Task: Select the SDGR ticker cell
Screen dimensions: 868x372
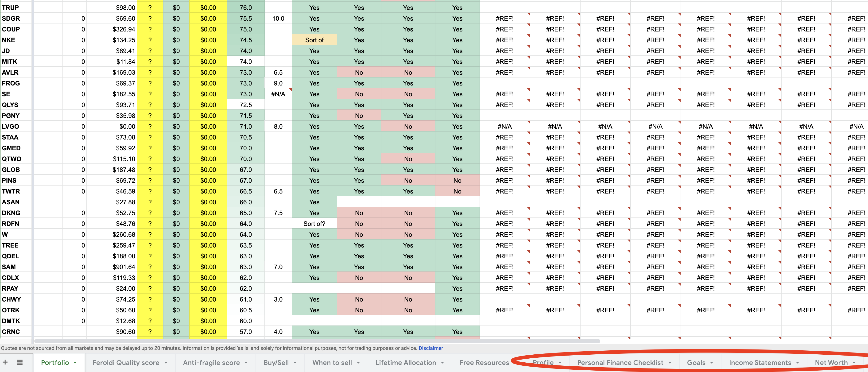Action: pyautogui.click(x=16, y=19)
